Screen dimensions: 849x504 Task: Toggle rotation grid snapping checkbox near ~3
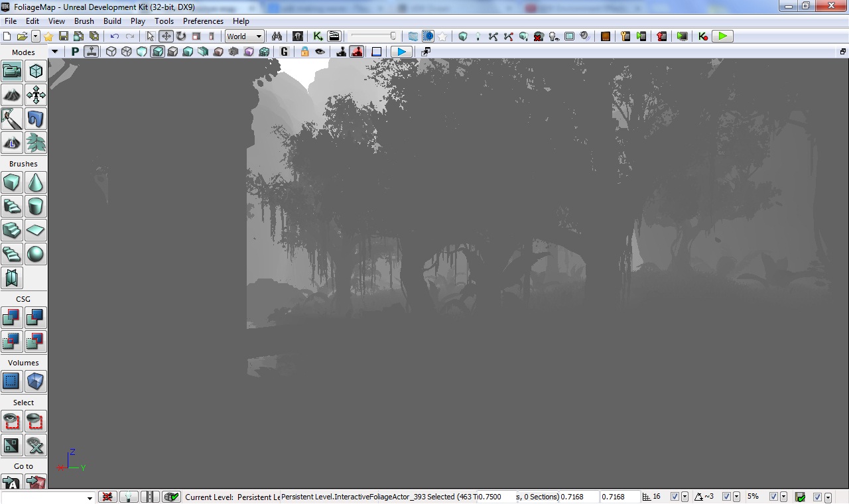click(x=726, y=497)
